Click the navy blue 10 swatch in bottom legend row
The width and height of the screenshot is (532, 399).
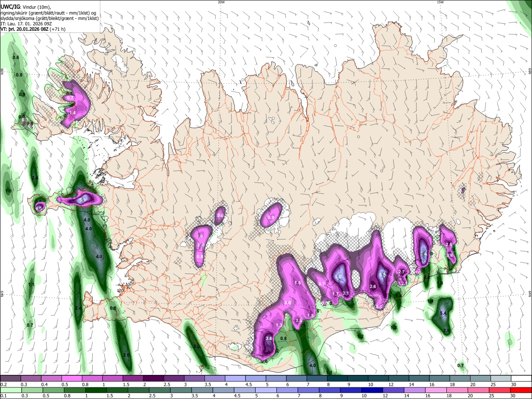(x=372, y=390)
